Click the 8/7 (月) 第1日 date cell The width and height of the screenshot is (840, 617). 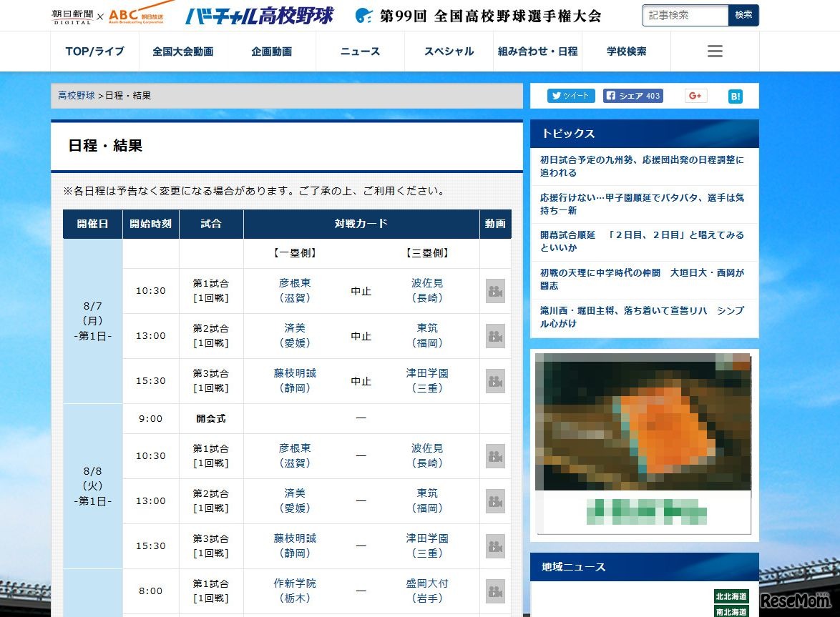point(93,321)
